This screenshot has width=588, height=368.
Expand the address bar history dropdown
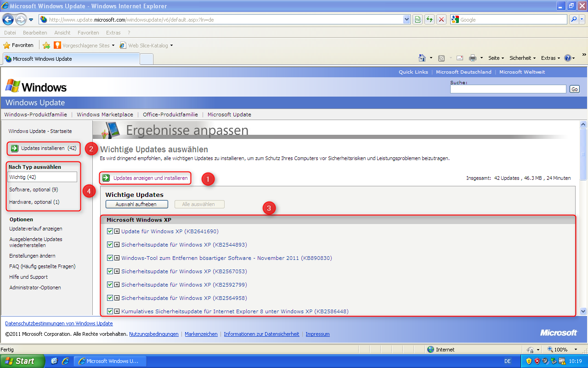point(406,19)
